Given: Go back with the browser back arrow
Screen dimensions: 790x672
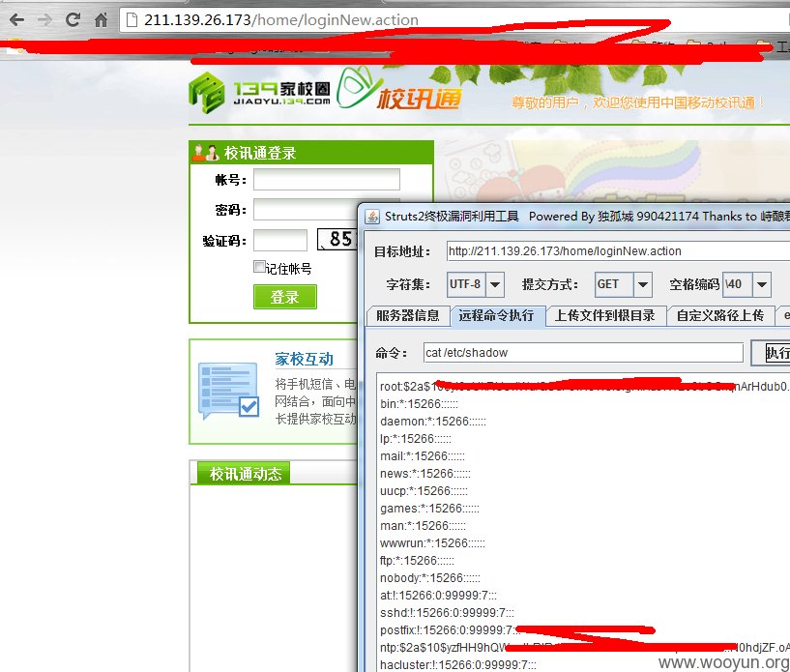Looking at the screenshot, I should pyautogui.click(x=16, y=20).
